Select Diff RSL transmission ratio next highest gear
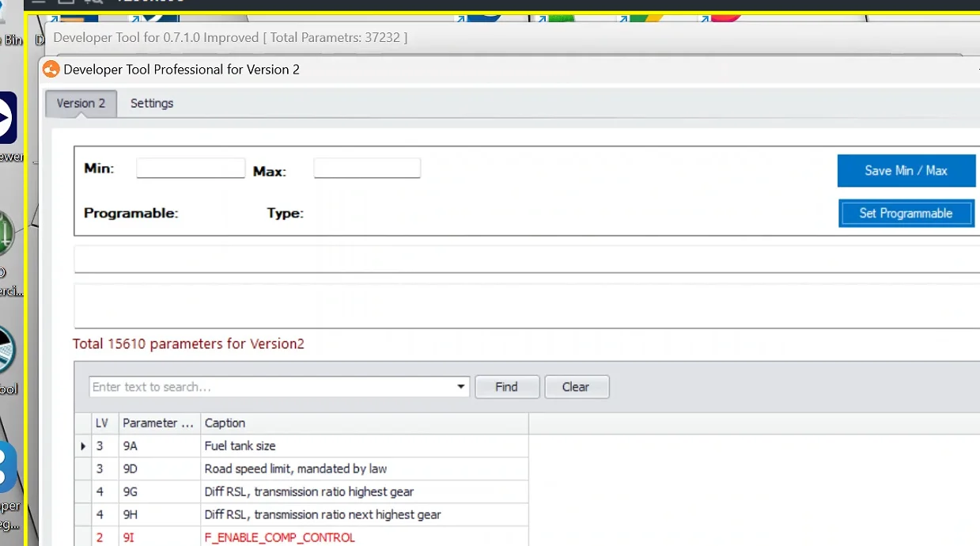This screenshot has width=980, height=546. click(x=301, y=514)
